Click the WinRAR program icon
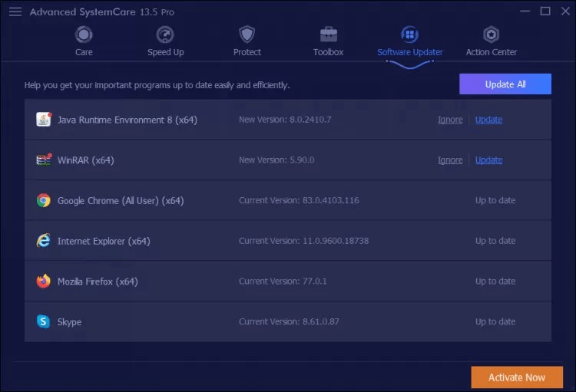Screen dimensions: 576x392 tap(44, 160)
